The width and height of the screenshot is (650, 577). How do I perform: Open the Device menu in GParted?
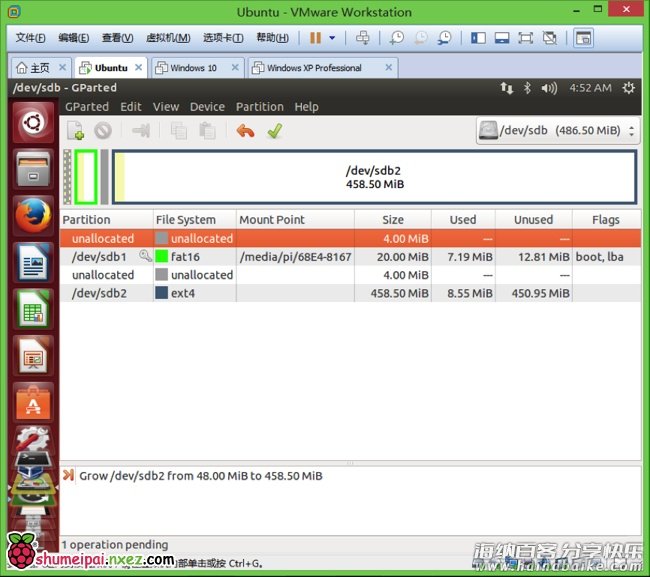click(x=207, y=107)
